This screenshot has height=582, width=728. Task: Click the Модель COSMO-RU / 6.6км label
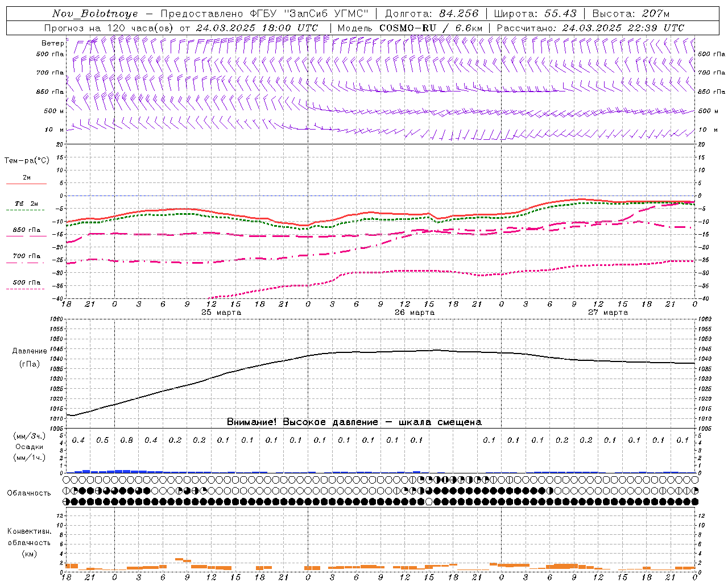[x=410, y=28]
